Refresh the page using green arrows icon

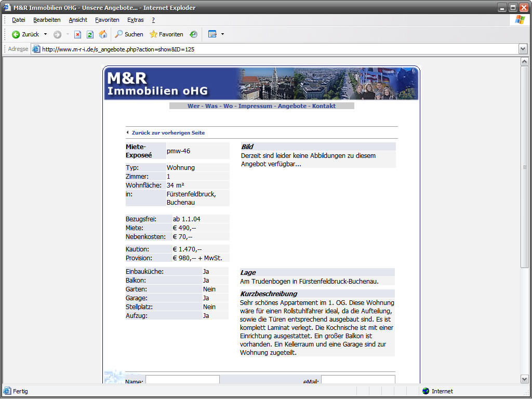pos(90,34)
